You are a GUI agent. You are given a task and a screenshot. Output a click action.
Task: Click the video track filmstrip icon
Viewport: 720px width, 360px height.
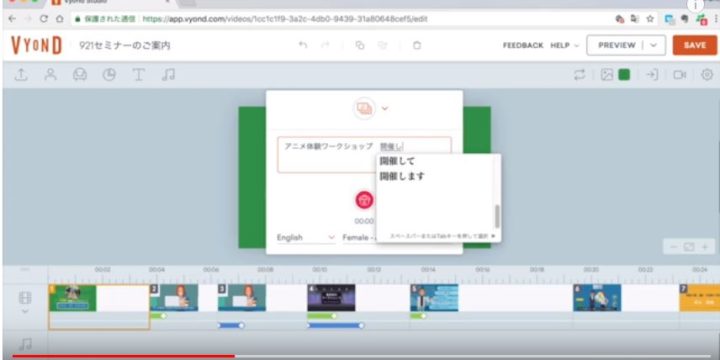tap(25, 298)
